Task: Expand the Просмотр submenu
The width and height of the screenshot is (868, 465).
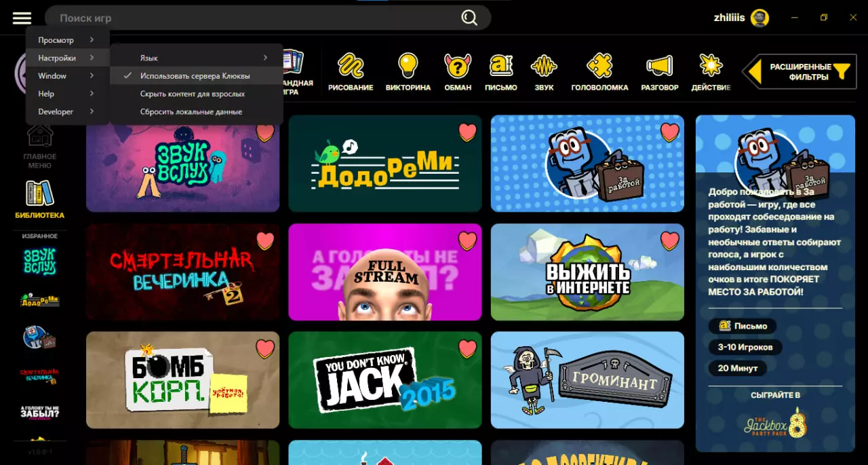Action: pyautogui.click(x=67, y=40)
